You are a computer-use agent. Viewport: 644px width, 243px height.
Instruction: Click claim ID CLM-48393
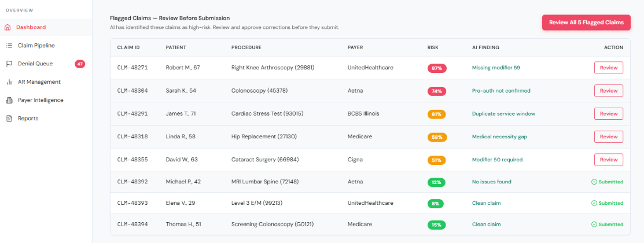pyautogui.click(x=133, y=203)
